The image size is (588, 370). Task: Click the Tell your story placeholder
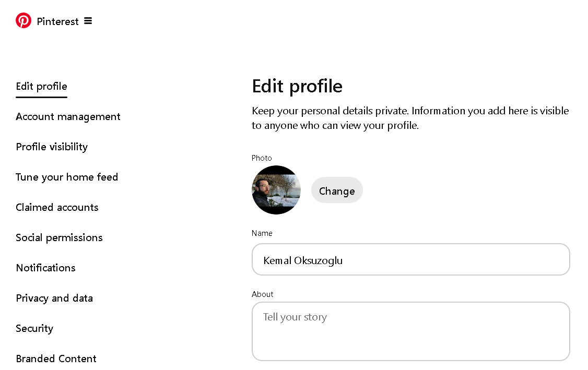[x=295, y=317]
